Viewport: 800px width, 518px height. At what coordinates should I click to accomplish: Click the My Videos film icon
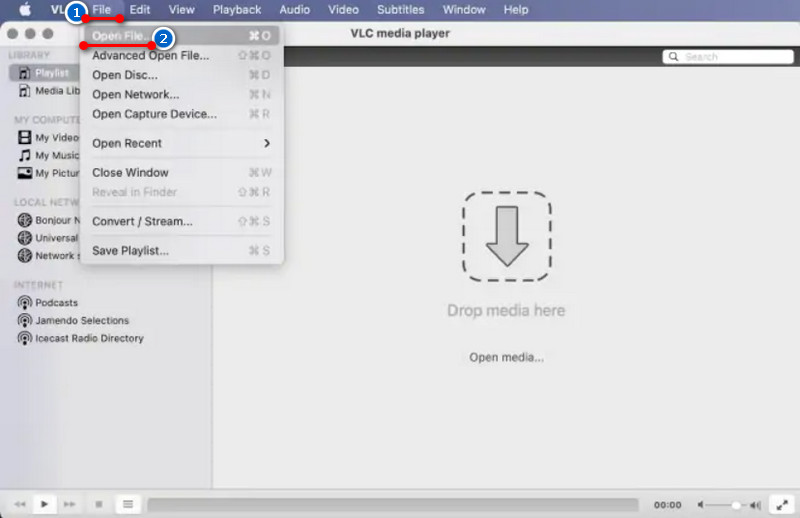pos(24,137)
